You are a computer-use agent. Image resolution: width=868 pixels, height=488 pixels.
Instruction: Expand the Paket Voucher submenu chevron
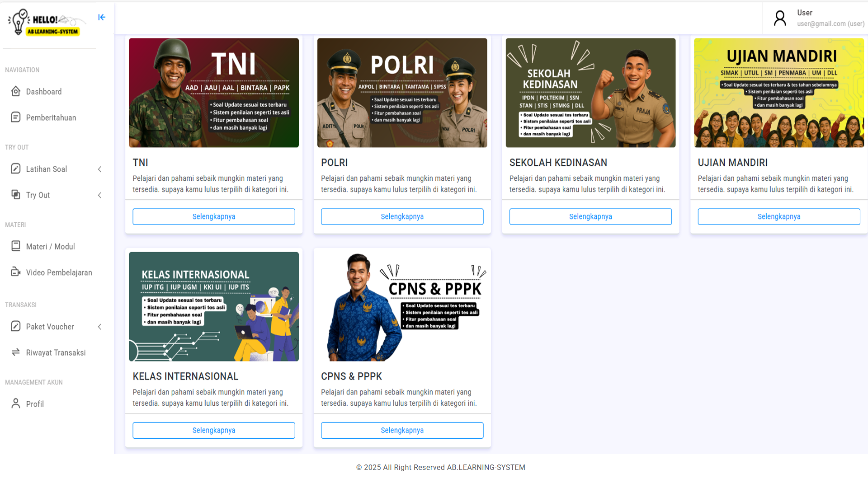pyautogui.click(x=99, y=327)
